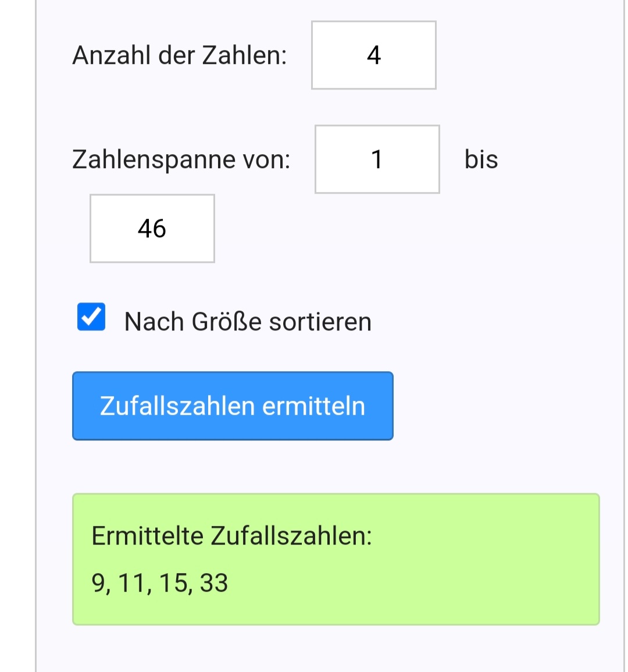Click the word "Zahlenspanne" in the range label
The height and width of the screenshot is (672, 628).
click(x=154, y=159)
